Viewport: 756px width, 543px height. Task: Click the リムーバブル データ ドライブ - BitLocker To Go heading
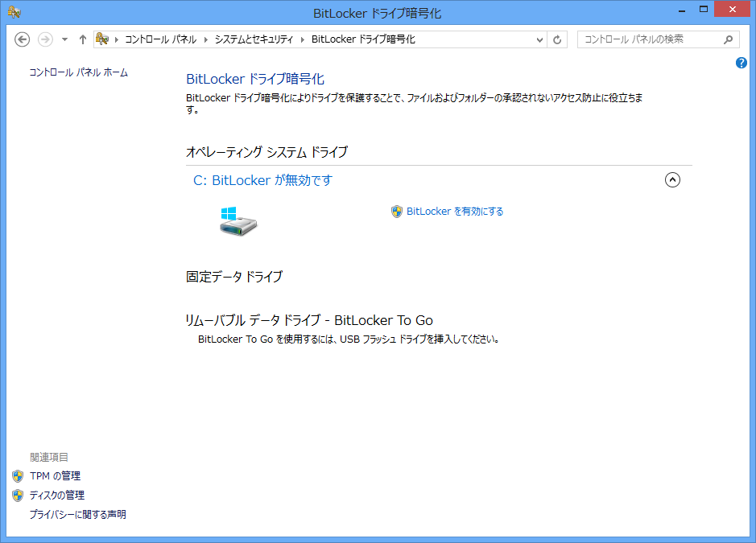309,320
